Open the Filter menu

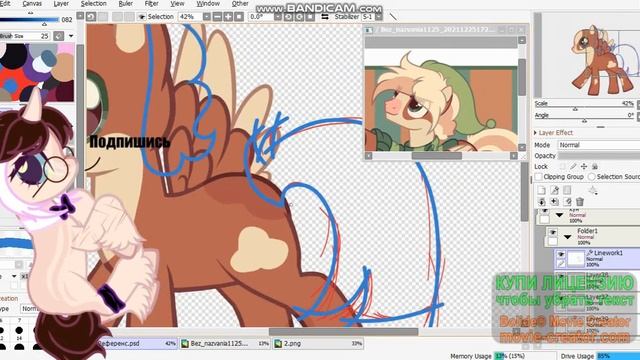151,3
